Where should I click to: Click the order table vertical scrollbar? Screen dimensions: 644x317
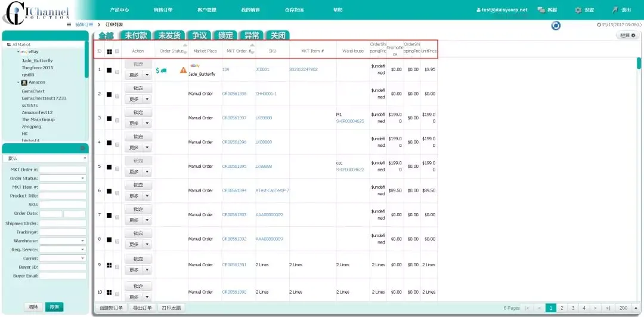[639, 63]
